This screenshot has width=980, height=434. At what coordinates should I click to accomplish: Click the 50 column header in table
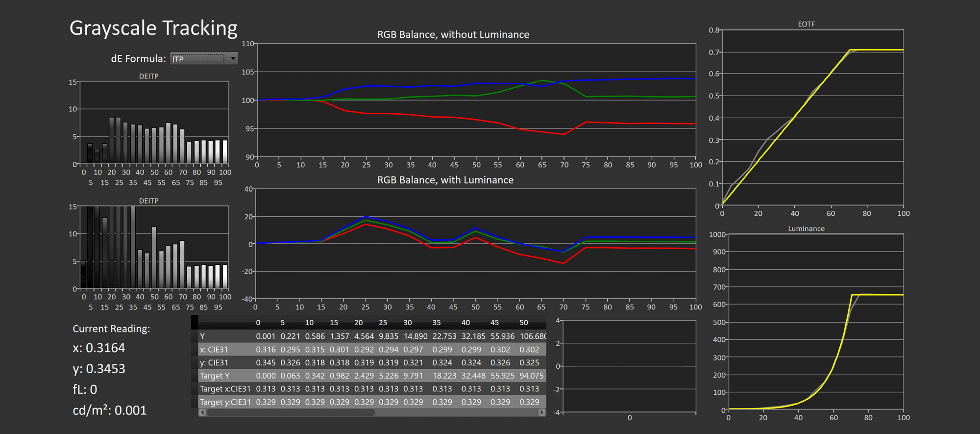coord(524,323)
